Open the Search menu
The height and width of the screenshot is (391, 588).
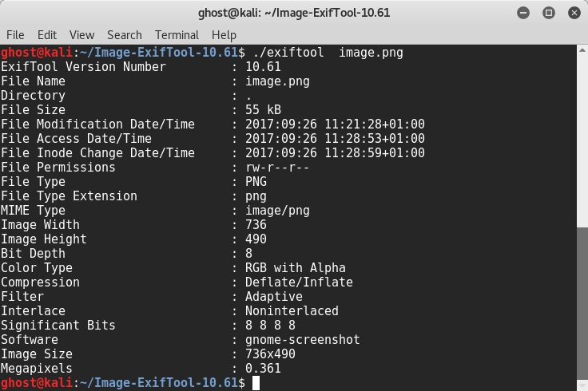pos(124,35)
